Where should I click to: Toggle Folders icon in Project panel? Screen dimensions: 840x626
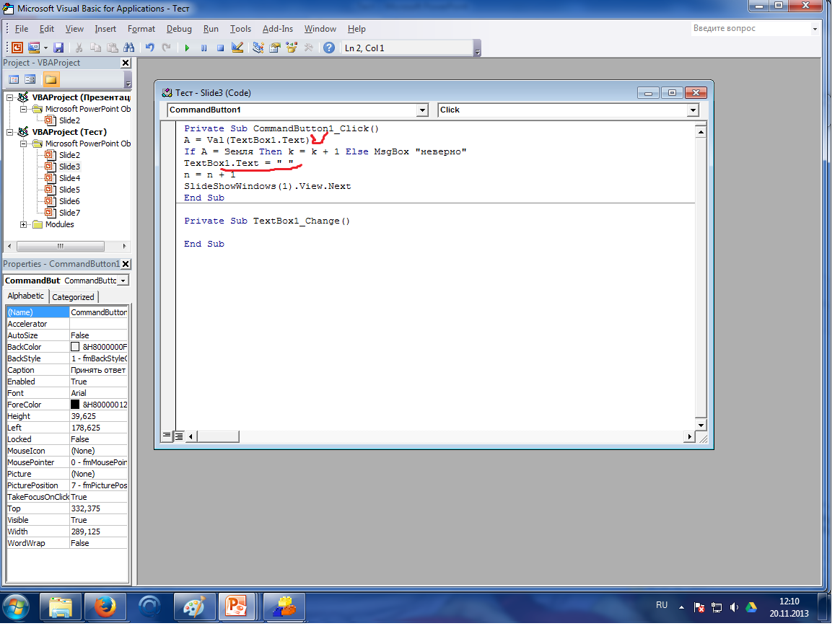51,80
